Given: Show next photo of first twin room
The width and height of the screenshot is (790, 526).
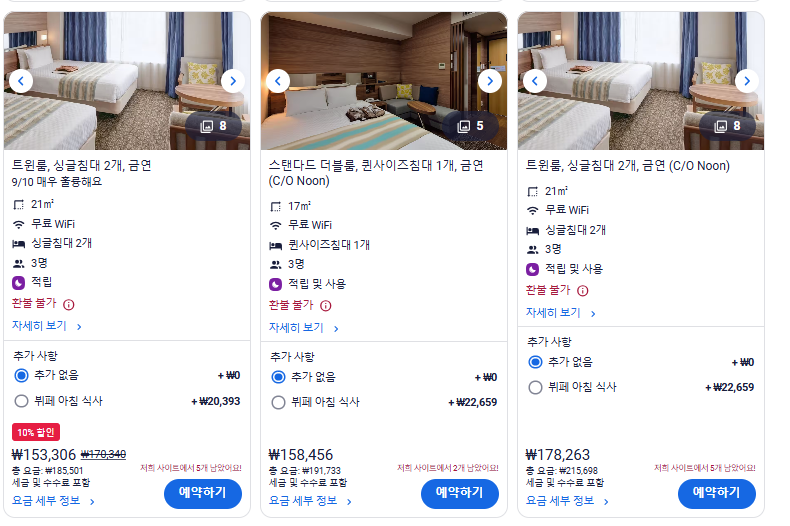Looking at the screenshot, I should 233,81.
